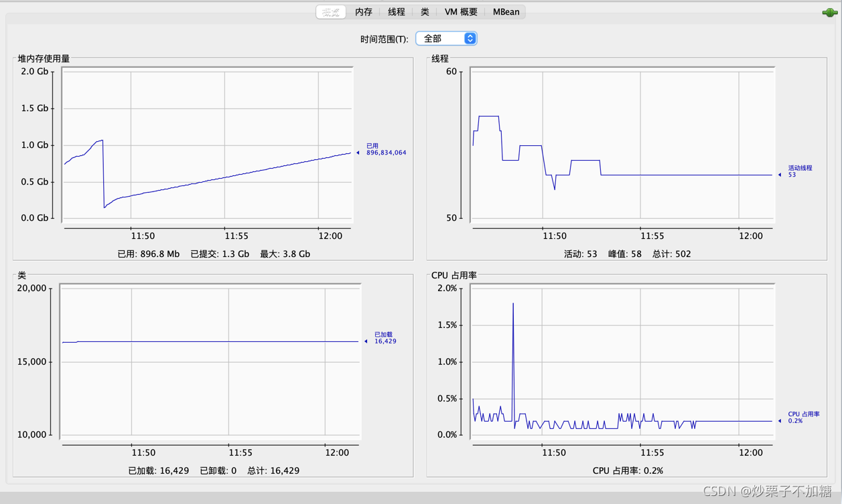Open the VM 概要 summary tab

[x=461, y=12]
